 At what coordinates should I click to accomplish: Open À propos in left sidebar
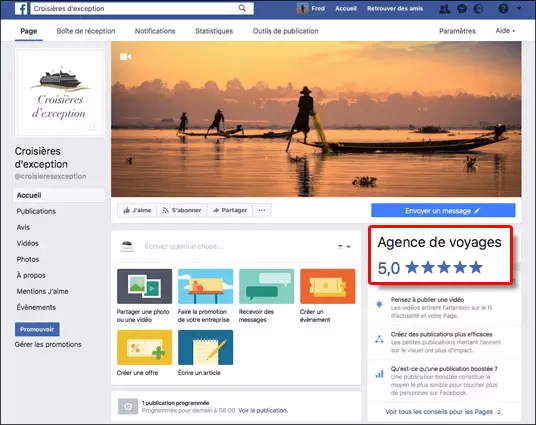coord(31,275)
